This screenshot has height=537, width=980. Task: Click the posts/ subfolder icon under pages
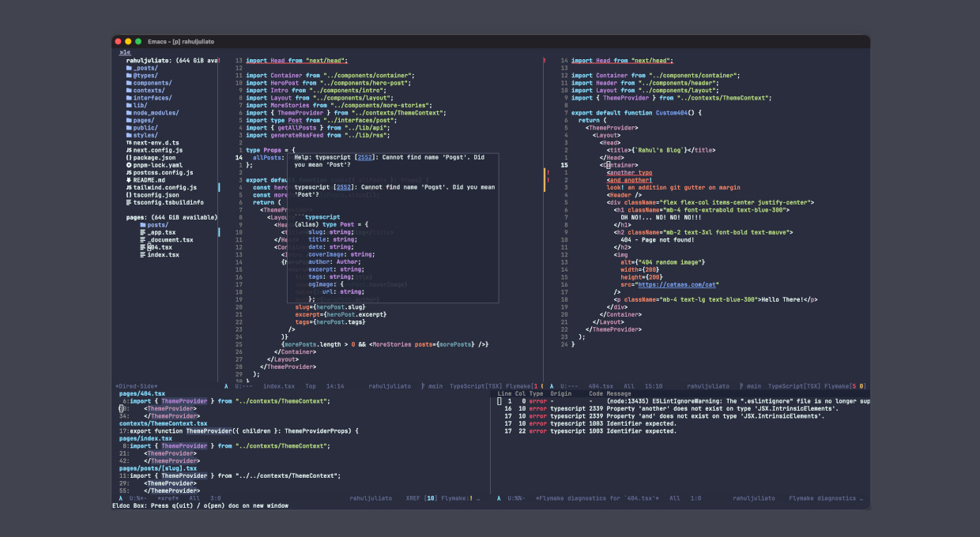click(142, 225)
